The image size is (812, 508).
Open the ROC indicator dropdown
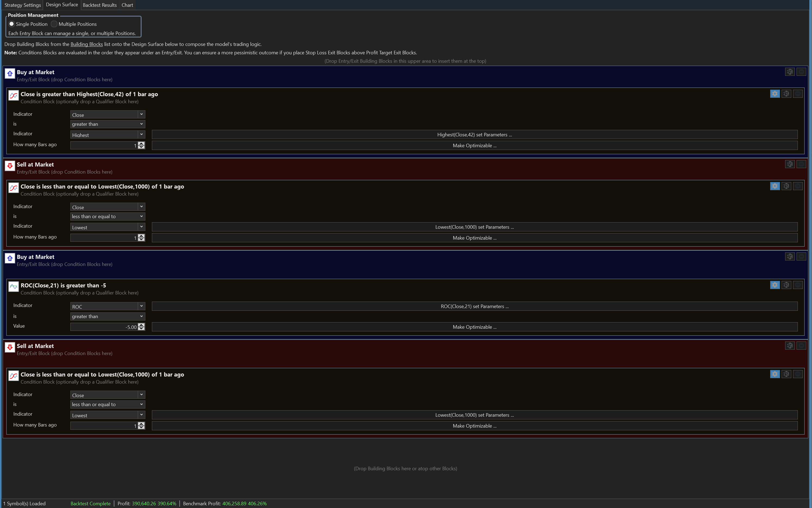108,306
